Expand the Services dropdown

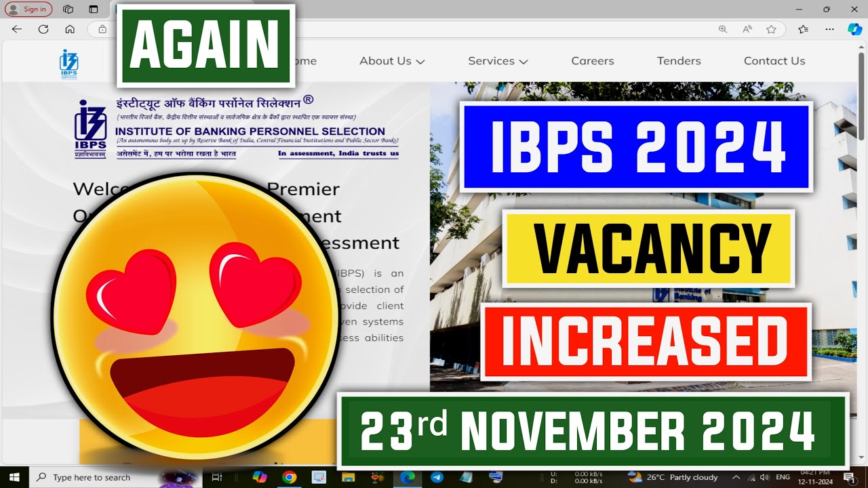click(498, 61)
